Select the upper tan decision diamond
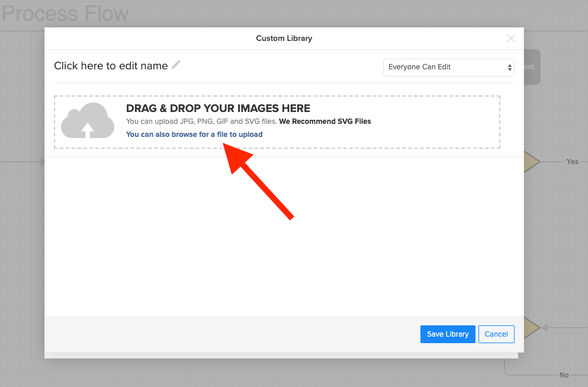Image resolution: width=588 pixels, height=387 pixels. pyautogui.click(x=531, y=162)
